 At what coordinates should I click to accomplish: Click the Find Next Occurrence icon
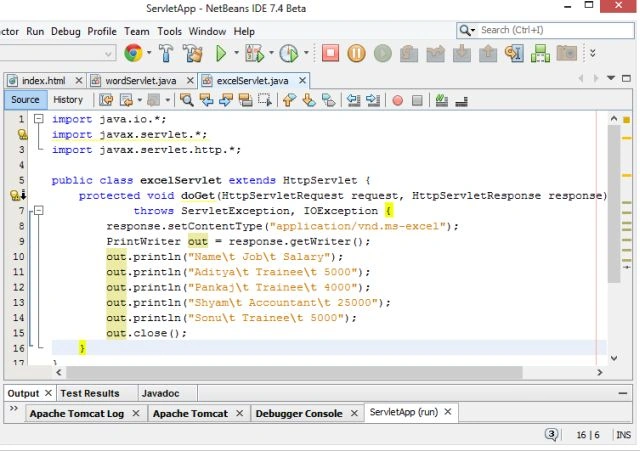[226, 100]
